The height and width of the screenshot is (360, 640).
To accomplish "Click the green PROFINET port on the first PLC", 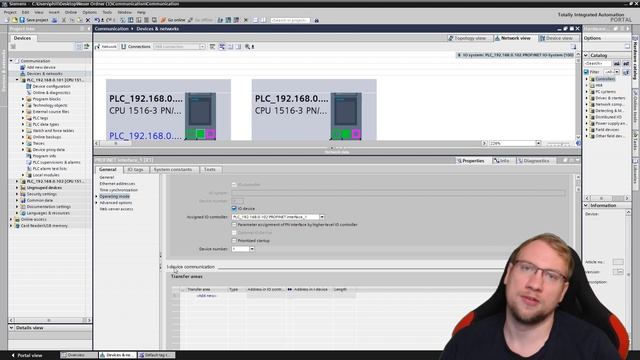I will pyautogui.click(x=200, y=134).
